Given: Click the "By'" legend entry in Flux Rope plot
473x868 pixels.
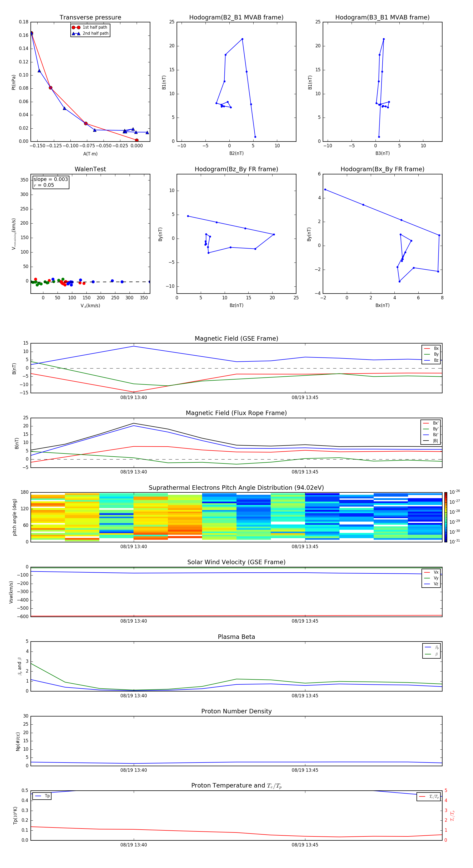Looking at the screenshot, I should coord(431,429).
